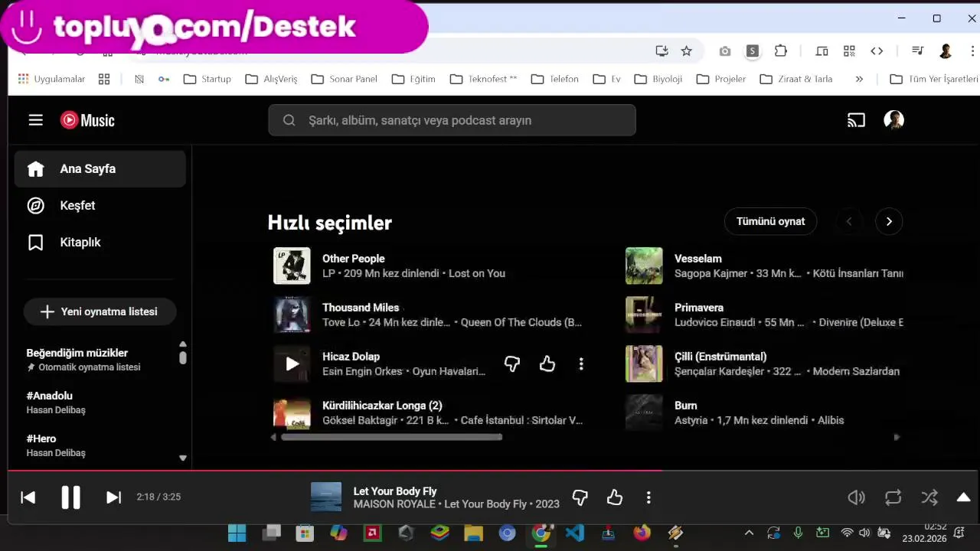Viewport: 980px width, 551px height.
Task: Create Yeni oynatma listesi
Action: (x=100, y=311)
